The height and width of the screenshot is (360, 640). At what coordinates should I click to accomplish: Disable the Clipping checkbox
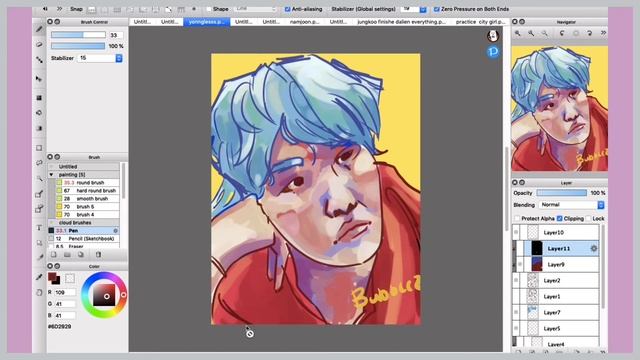(560, 219)
